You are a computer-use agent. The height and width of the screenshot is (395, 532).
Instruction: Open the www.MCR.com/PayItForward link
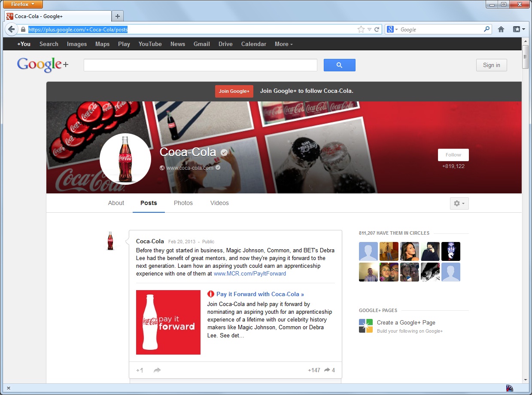point(249,273)
